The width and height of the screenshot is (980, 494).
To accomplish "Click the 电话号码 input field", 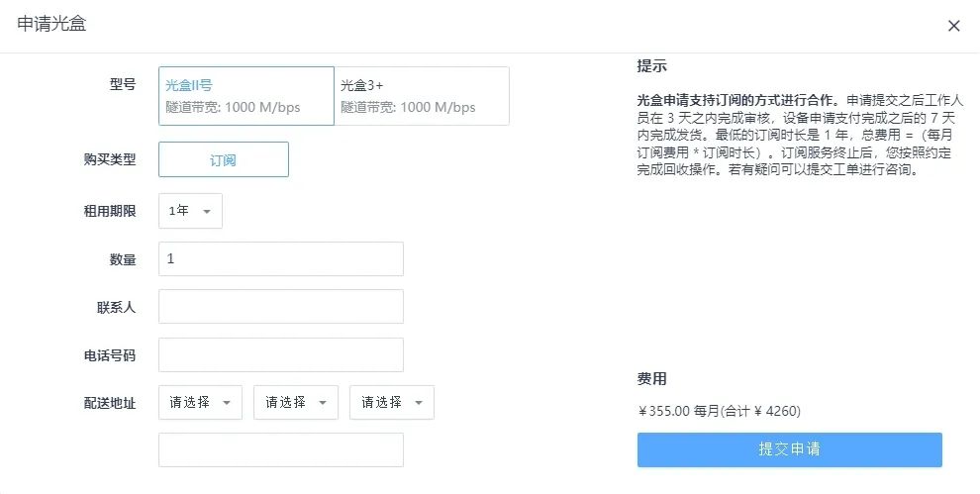I will click(280, 354).
